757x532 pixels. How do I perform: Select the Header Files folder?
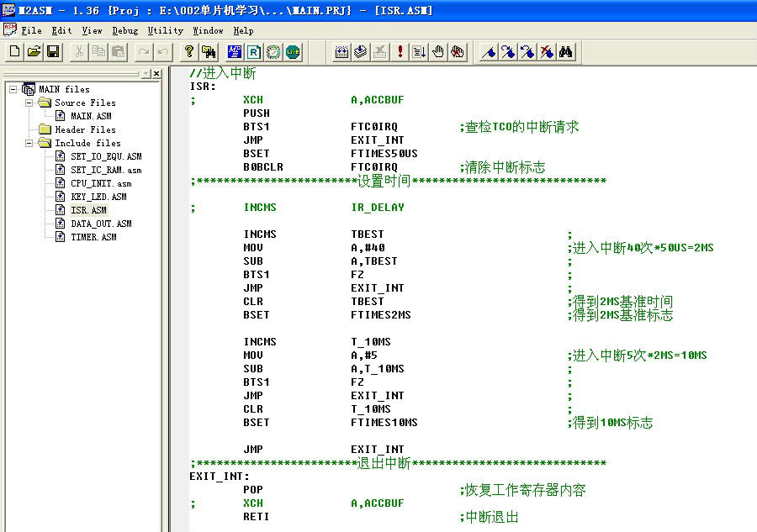click(x=85, y=129)
